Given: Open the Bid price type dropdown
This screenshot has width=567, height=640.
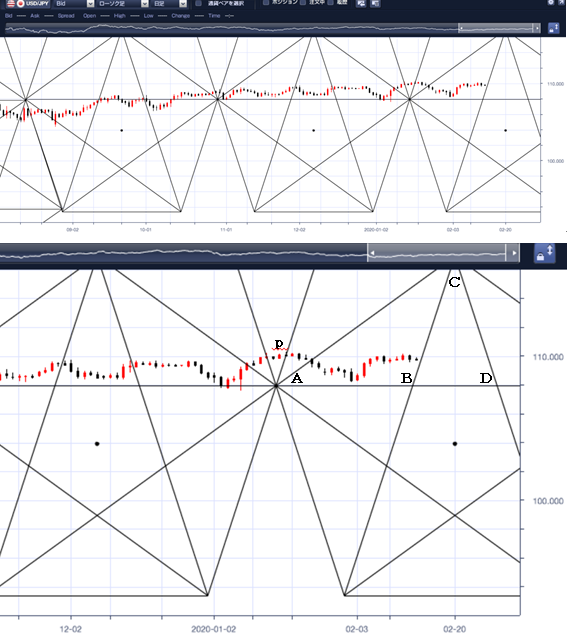Looking at the screenshot, I should click(x=75, y=3).
